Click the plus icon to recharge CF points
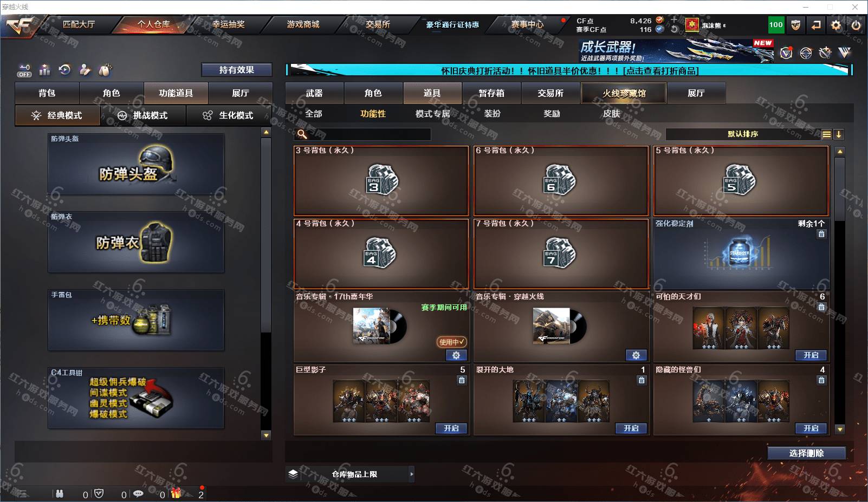This screenshot has width=868, height=502. coord(674,20)
